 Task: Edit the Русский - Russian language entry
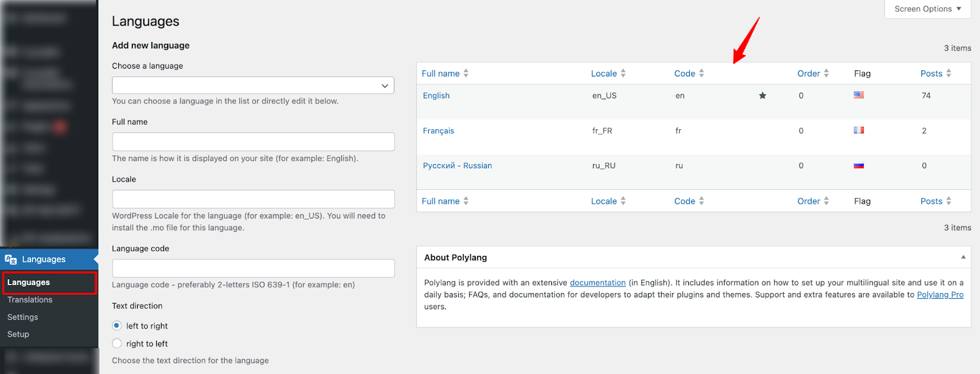pyautogui.click(x=458, y=166)
